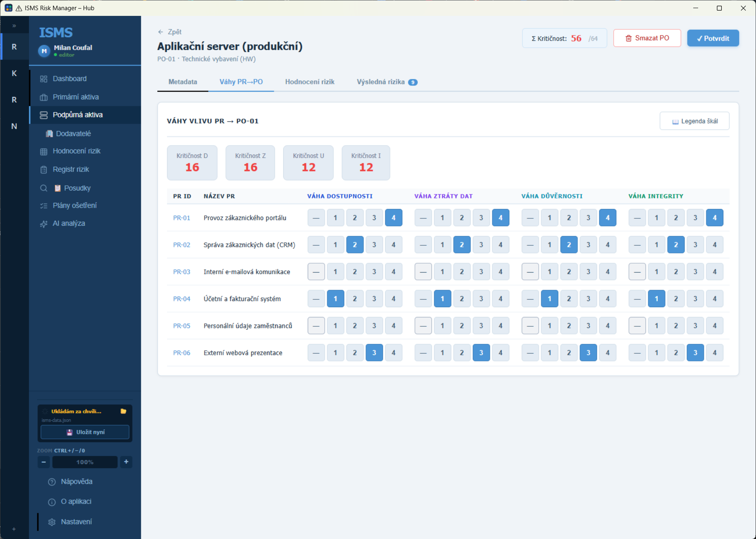Set PR-04 Váha důvěrnosti to 3
756x539 pixels.
tap(588, 299)
